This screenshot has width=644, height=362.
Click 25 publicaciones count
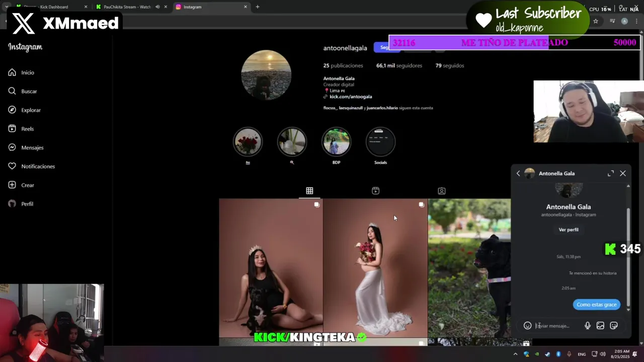pyautogui.click(x=343, y=66)
